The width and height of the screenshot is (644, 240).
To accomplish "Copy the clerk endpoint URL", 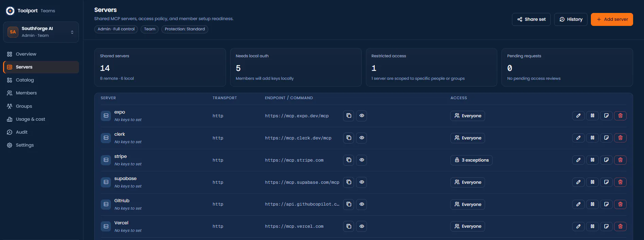I will [349, 138].
